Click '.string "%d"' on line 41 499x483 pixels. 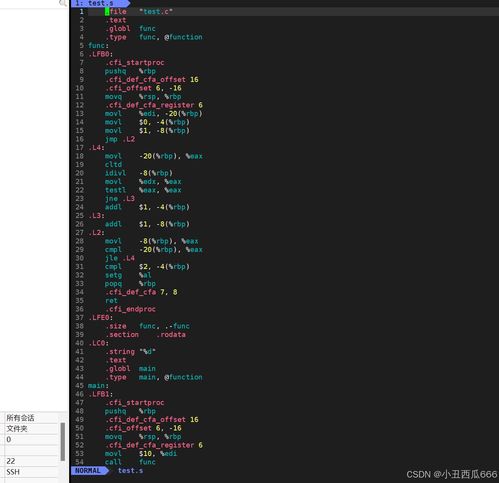click(130, 352)
